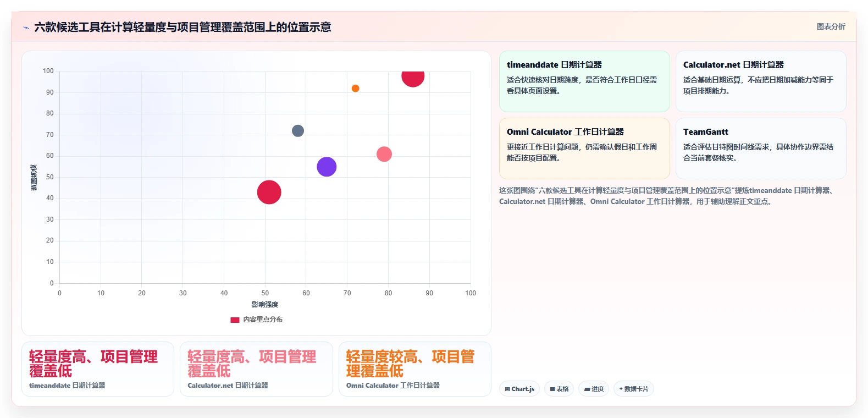Open the Omni Calculator 工作日计算器 info card
868x418 pixels.
pos(584,148)
